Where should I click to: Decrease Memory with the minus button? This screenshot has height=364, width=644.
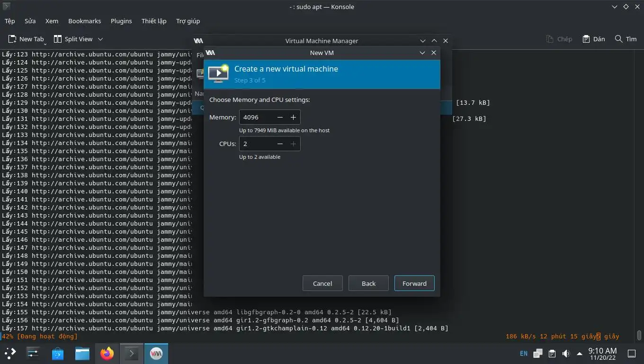click(x=280, y=117)
